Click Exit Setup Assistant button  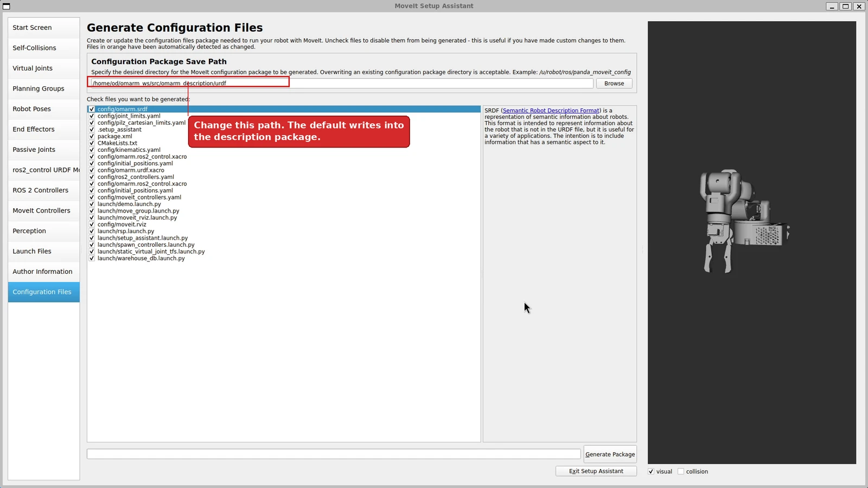596,471
